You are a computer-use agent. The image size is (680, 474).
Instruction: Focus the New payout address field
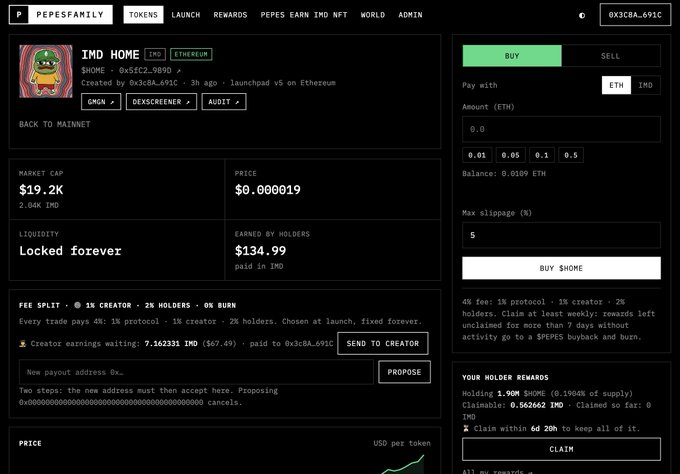point(196,372)
